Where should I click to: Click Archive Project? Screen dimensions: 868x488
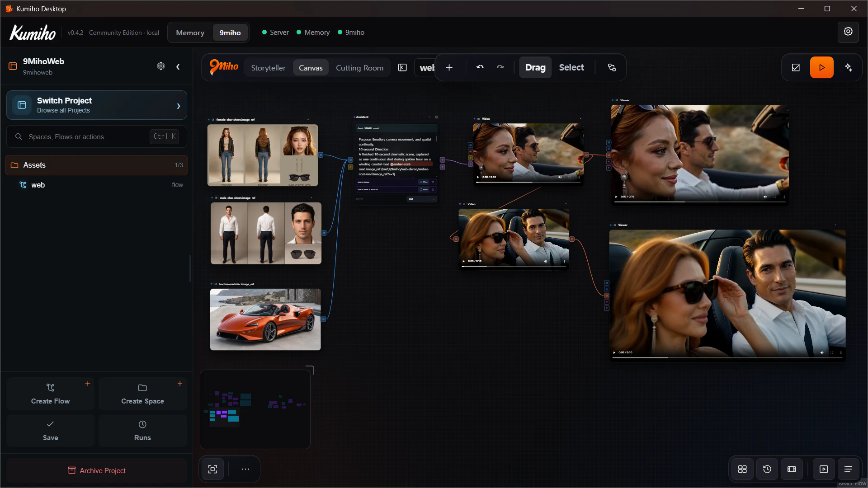click(96, 470)
